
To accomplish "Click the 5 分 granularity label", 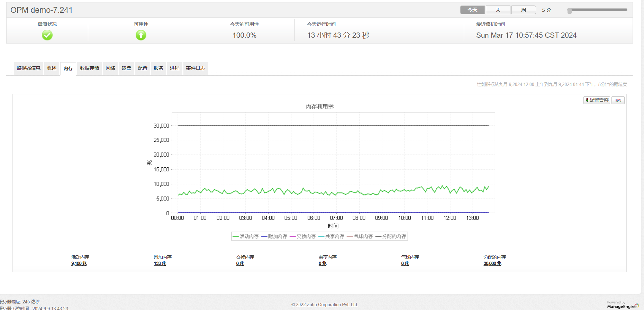I will click(x=546, y=10).
